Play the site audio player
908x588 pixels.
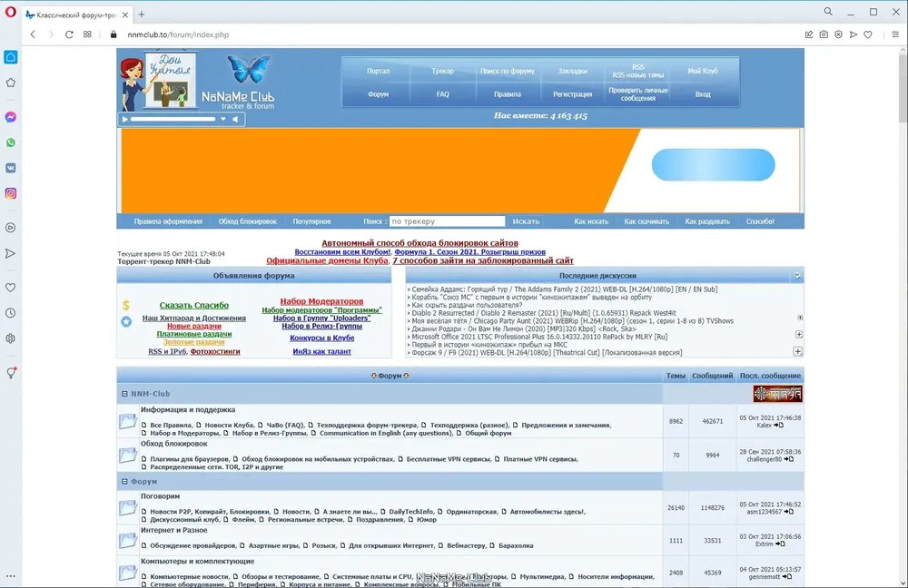[124, 119]
